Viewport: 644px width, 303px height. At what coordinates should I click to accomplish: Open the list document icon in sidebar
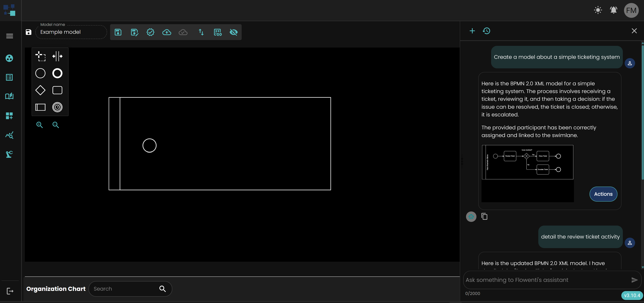tap(10, 77)
